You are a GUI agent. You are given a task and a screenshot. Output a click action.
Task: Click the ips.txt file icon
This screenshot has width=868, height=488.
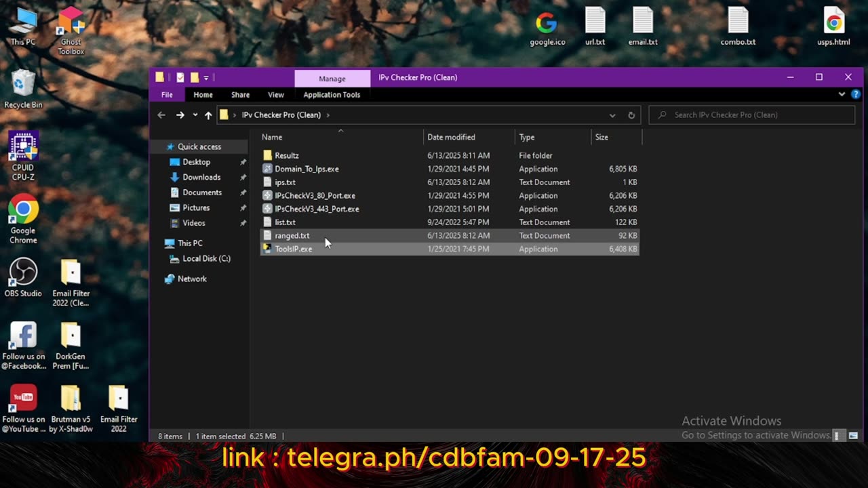(x=267, y=182)
